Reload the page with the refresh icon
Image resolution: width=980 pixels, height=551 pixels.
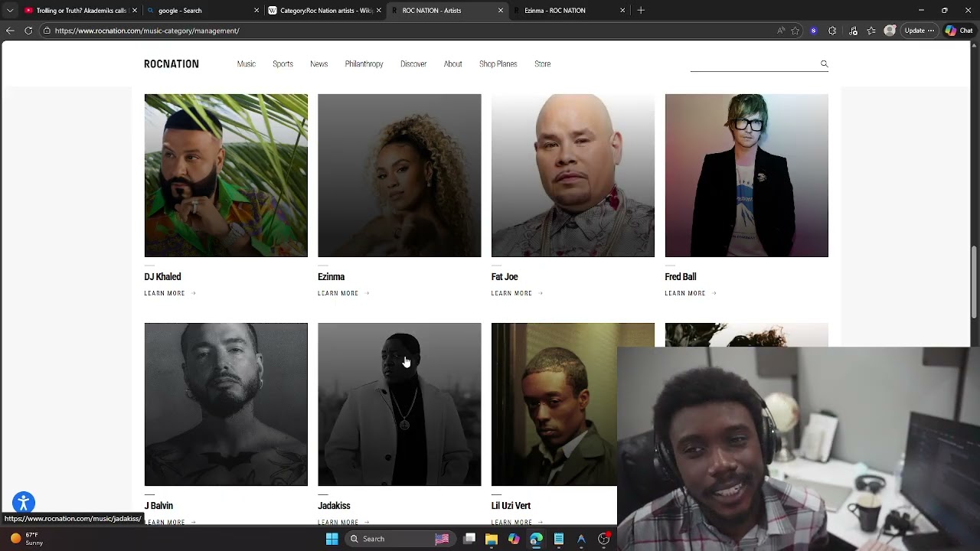coord(28,31)
